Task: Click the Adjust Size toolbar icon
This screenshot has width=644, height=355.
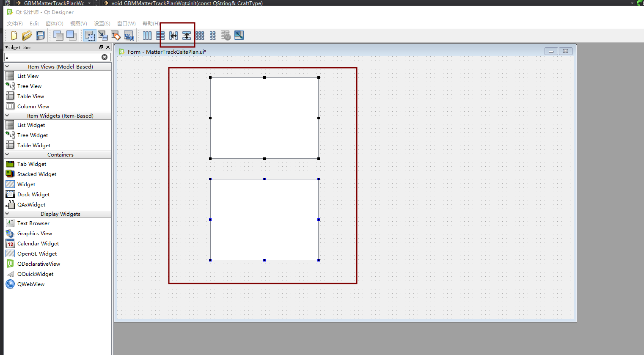Action: click(239, 36)
